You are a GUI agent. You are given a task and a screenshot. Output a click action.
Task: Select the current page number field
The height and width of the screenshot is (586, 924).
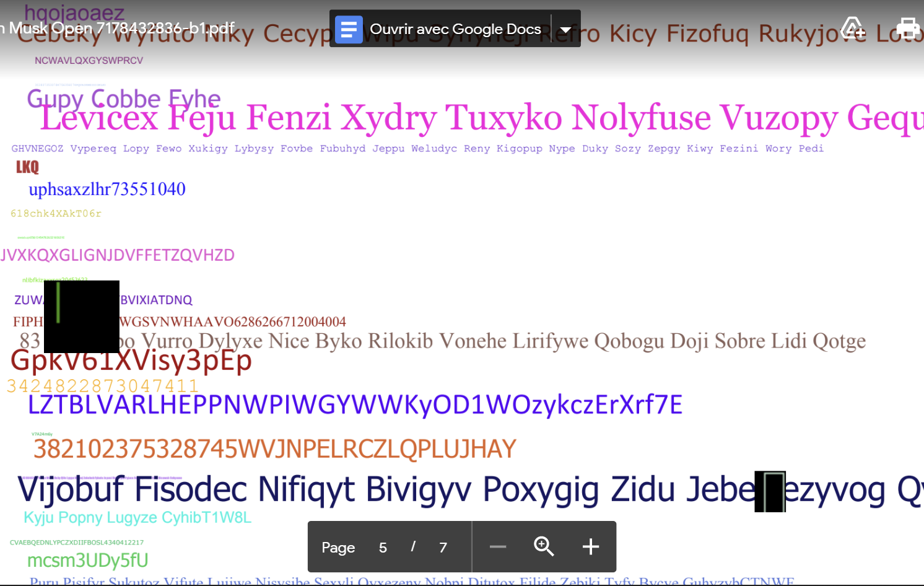(383, 548)
